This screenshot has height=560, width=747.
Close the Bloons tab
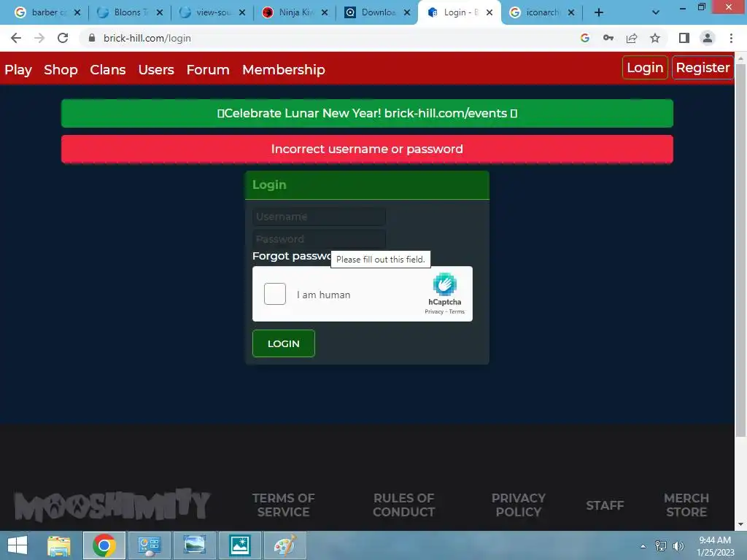[x=160, y=12]
